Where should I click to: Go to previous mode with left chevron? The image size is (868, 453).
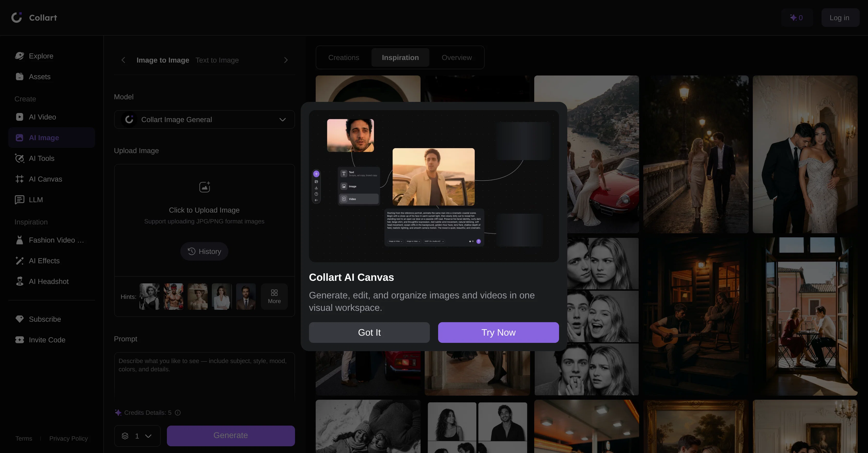tap(123, 60)
